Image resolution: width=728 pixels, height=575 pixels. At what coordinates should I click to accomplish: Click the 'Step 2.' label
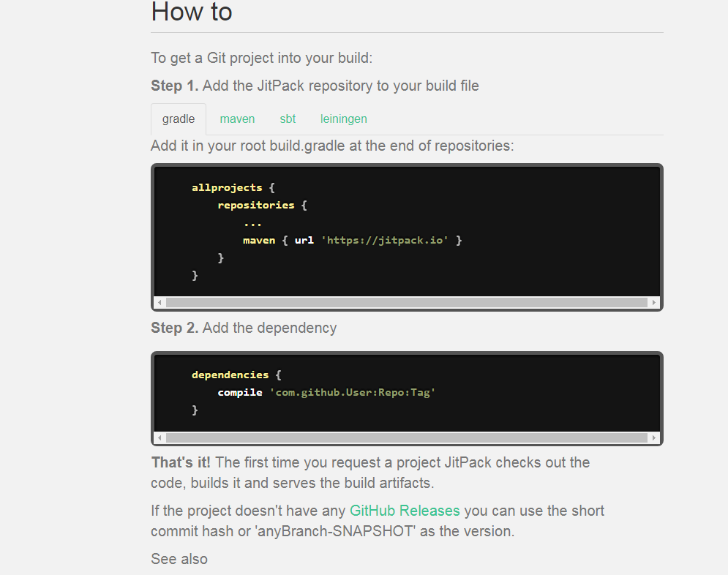[x=175, y=328]
